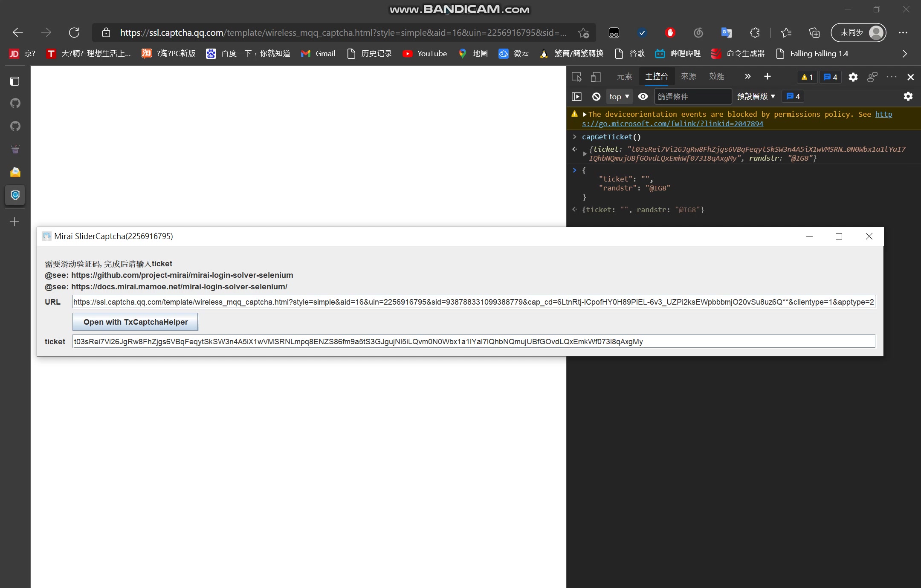Click the Elements panel icon in DevTools

624,76
